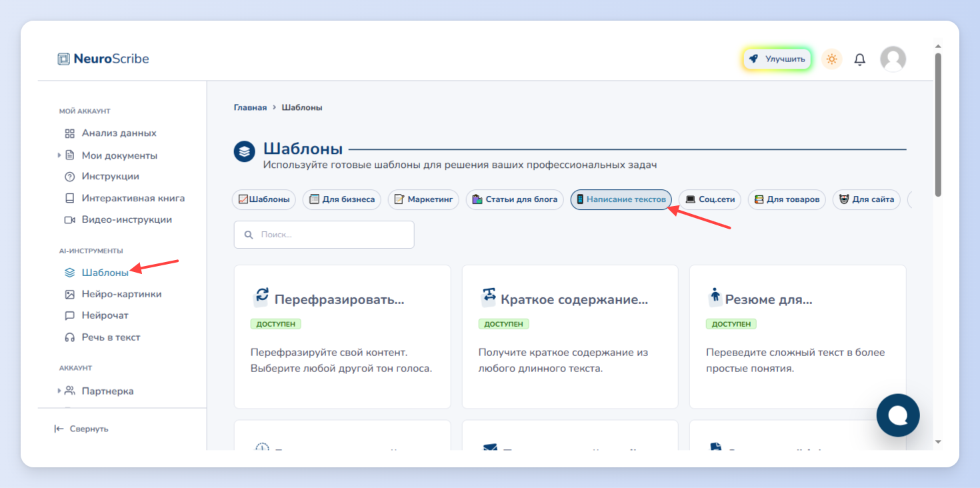
Task: Click ДОСТУПЕН badge on Краткое содержание card
Action: (x=504, y=324)
